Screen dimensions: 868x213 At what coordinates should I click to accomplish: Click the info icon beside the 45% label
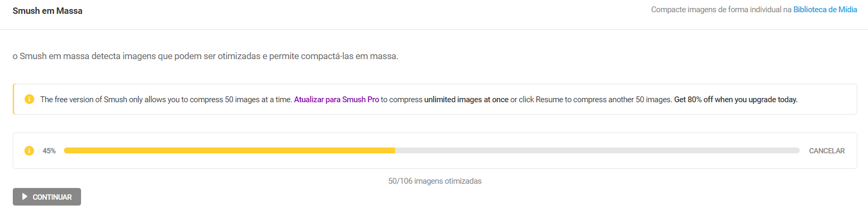point(29,151)
